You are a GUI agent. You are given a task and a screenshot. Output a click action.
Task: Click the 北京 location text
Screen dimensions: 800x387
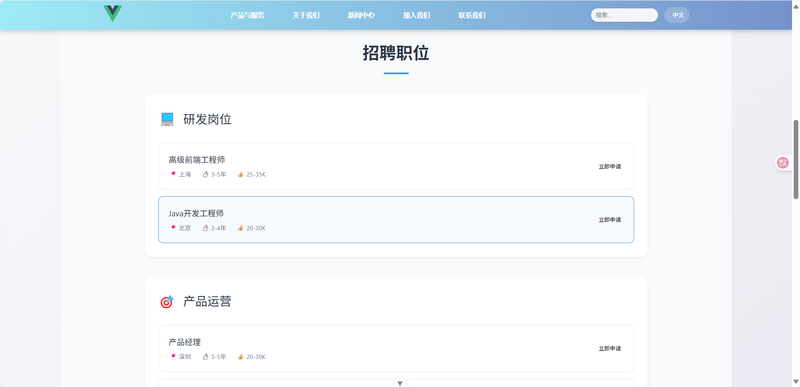pyautogui.click(x=185, y=228)
